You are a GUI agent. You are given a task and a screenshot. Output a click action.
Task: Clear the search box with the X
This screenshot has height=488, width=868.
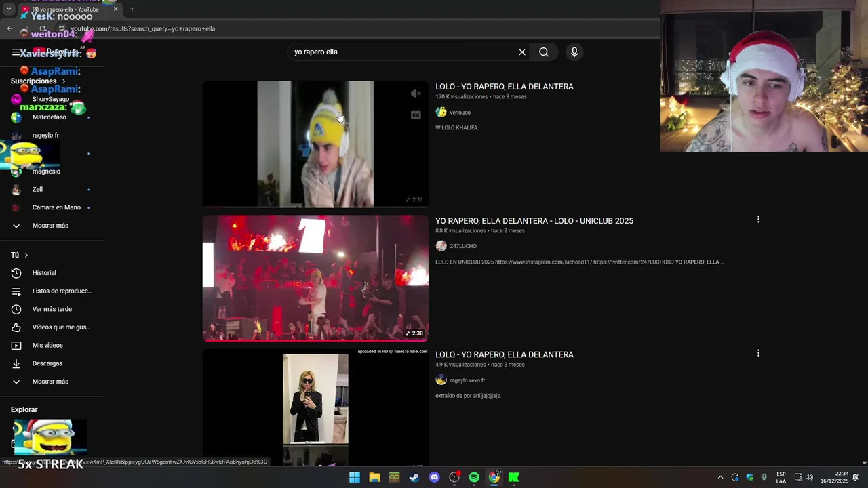click(x=522, y=52)
